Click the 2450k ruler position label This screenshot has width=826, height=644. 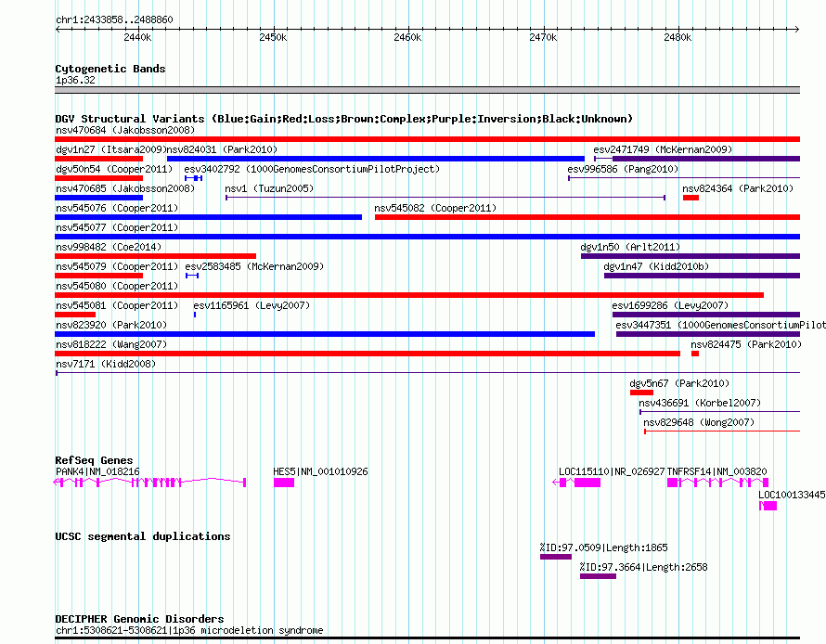point(273,37)
